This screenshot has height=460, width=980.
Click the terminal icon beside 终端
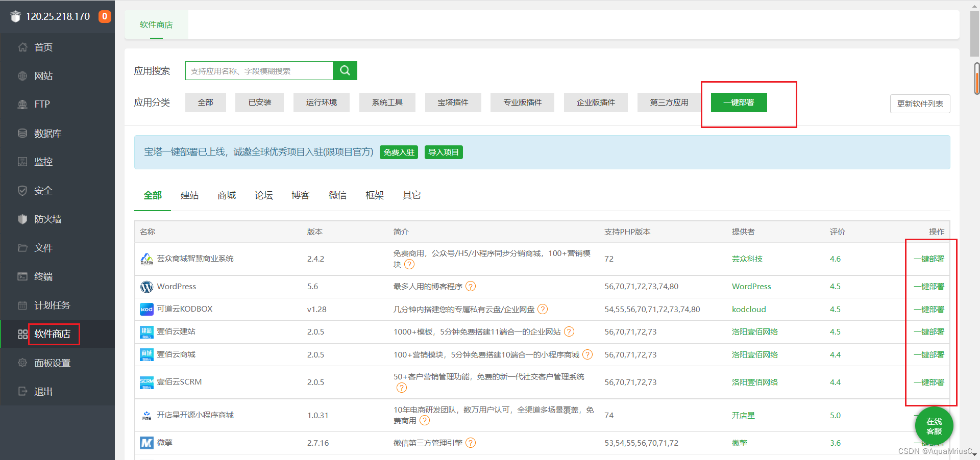coord(22,276)
